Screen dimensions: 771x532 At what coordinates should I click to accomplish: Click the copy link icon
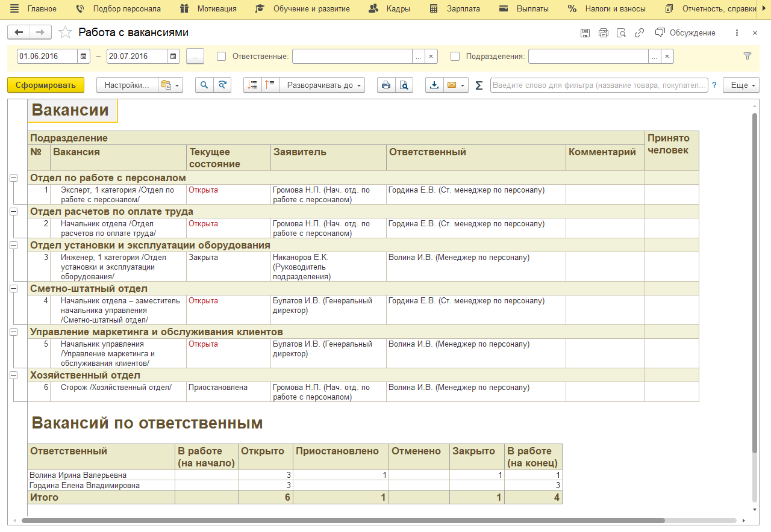639,32
